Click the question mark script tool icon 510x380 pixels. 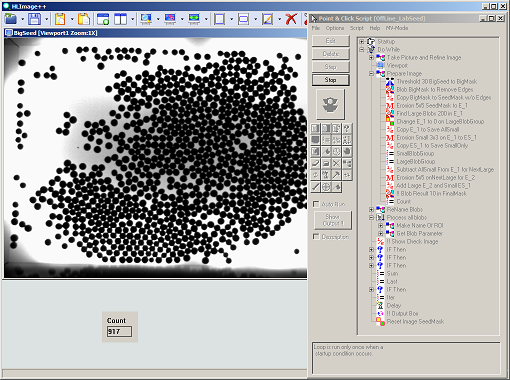(347, 128)
